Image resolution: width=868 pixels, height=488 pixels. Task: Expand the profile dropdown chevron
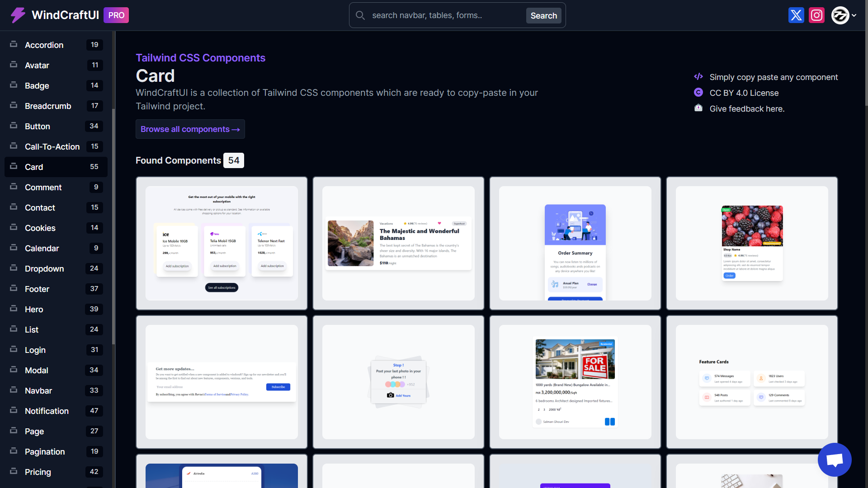(x=854, y=15)
